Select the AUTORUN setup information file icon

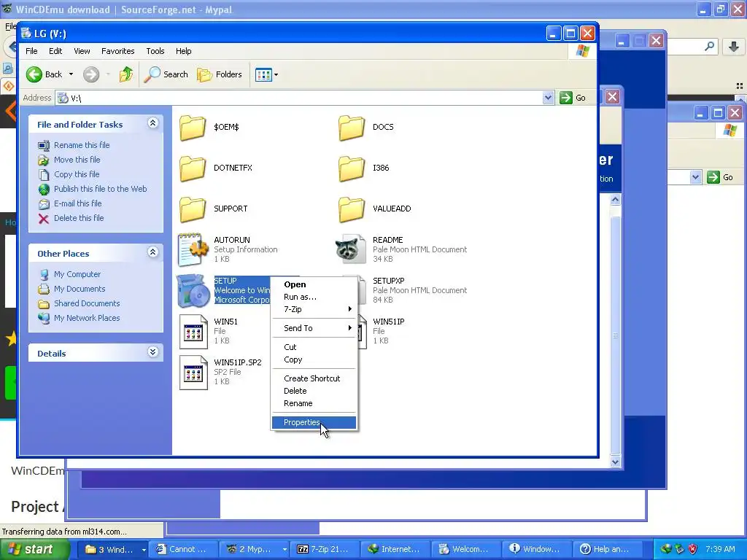click(x=193, y=249)
